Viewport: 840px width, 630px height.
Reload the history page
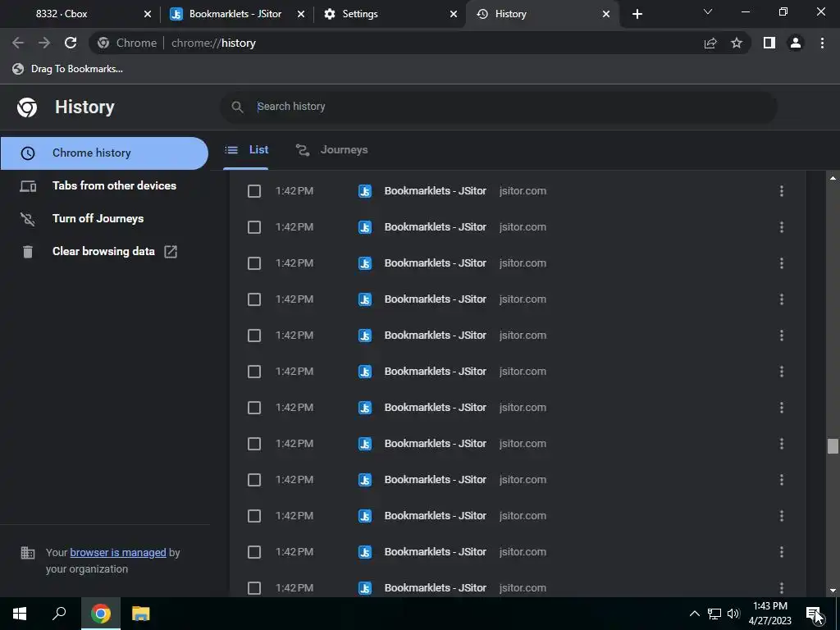pyautogui.click(x=71, y=43)
